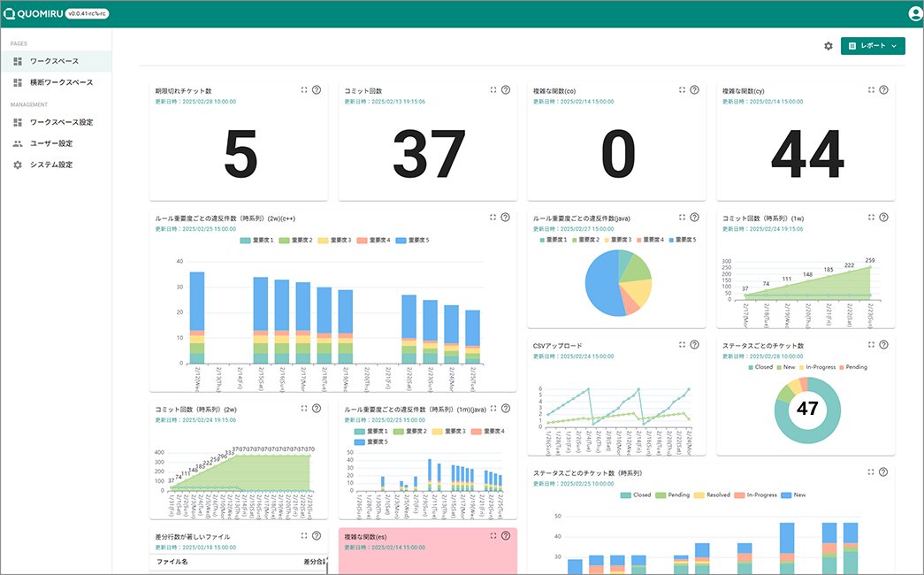Go to ユーザー設定 in sidebar
Image resolution: width=924 pixels, height=575 pixels.
pyautogui.click(x=51, y=143)
